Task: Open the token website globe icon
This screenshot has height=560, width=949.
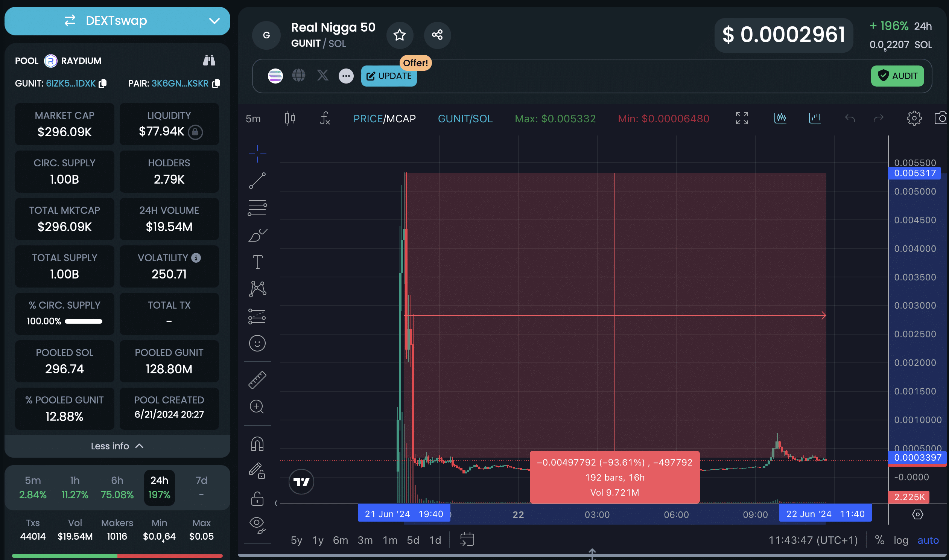Action: point(299,76)
